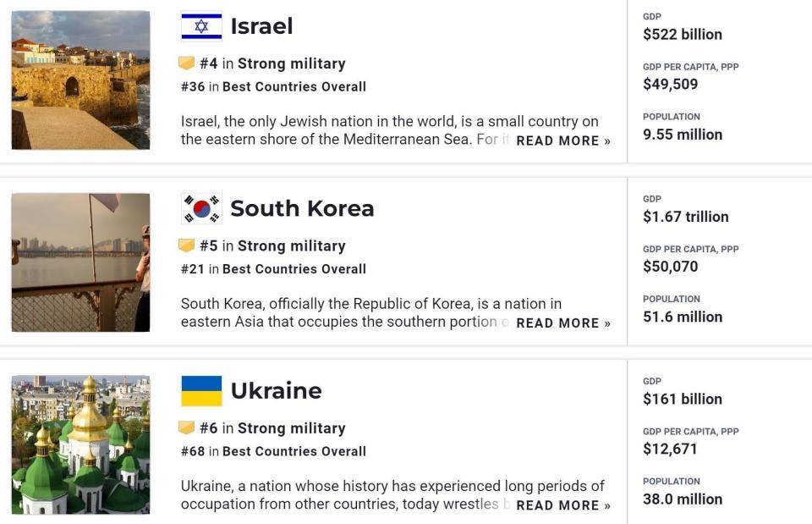
Task: Expand Ukraine description with READ MORE
Action: pos(562,505)
